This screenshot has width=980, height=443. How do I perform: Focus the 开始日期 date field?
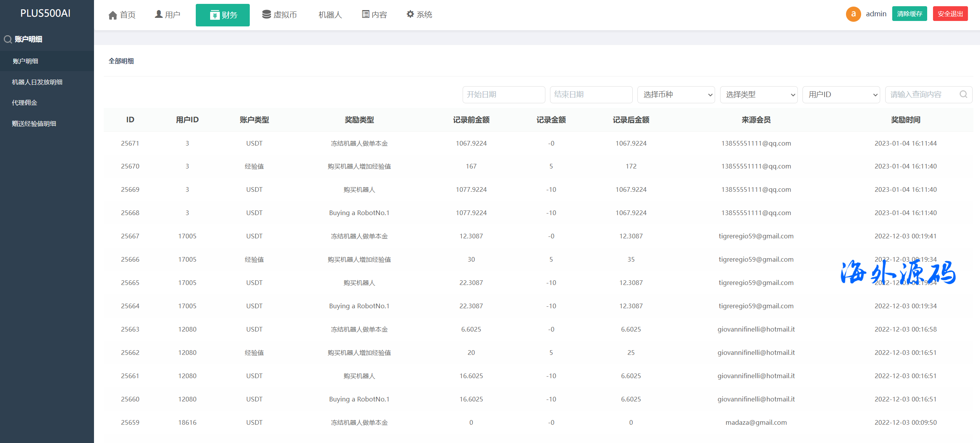503,94
